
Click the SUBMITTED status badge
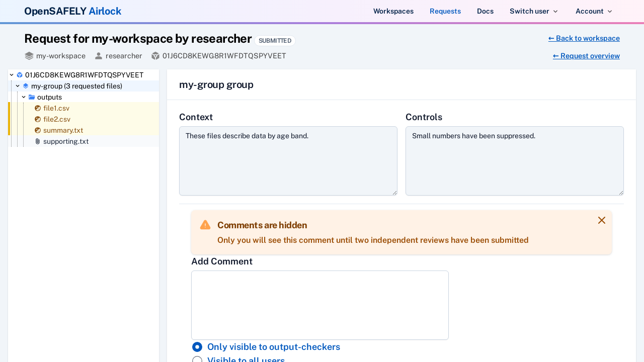[275, 41]
